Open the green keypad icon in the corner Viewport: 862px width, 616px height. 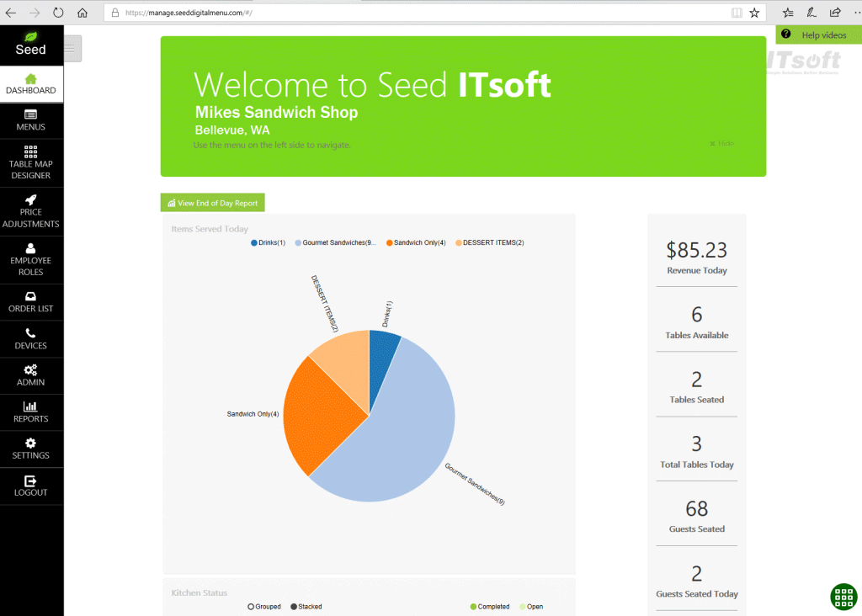(843, 597)
